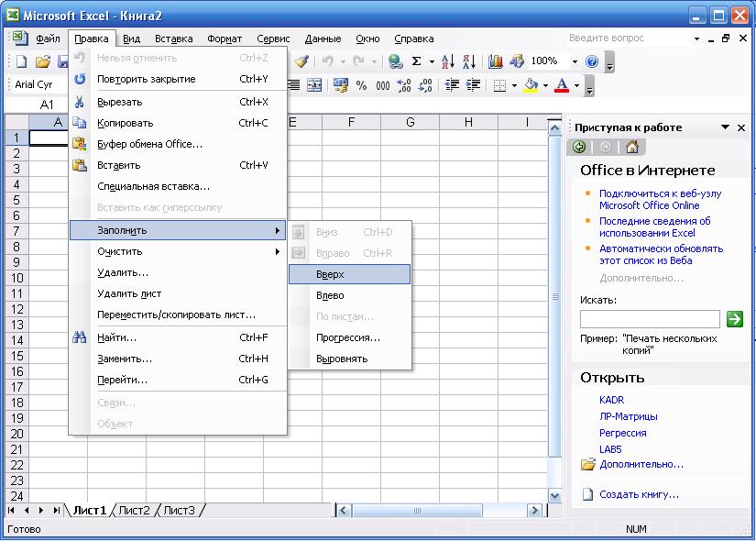The width and height of the screenshot is (756, 541).
Task: Switch to the Лист3 sheet tab
Action: [179, 511]
